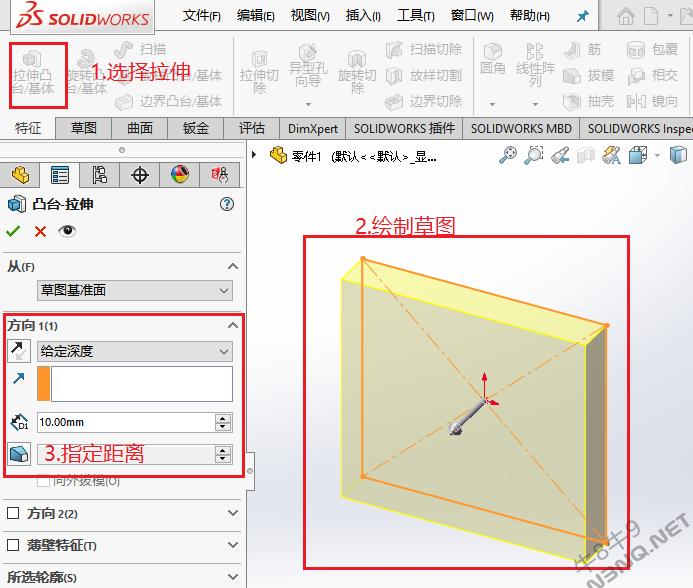Open the View (视图) menu
693x588 pixels.
(x=310, y=16)
